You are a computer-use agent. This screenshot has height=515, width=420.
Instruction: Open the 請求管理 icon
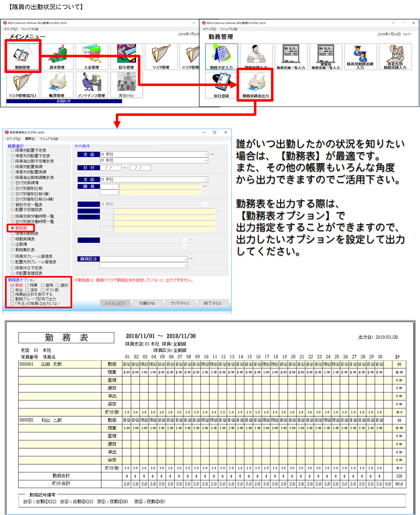click(57, 57)
